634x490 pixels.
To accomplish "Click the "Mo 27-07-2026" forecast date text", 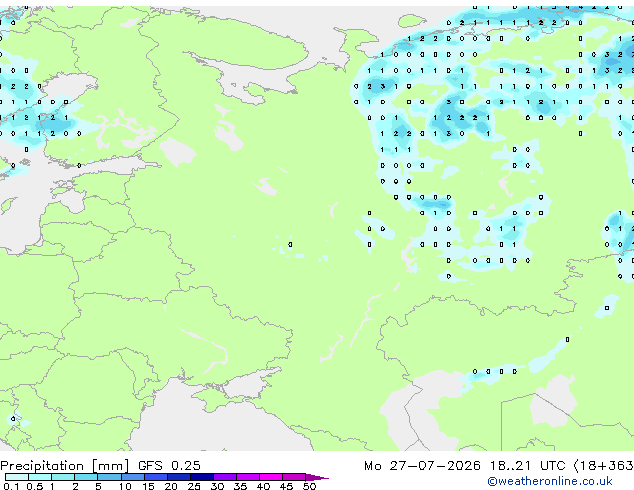I will (x=422, y=465).
